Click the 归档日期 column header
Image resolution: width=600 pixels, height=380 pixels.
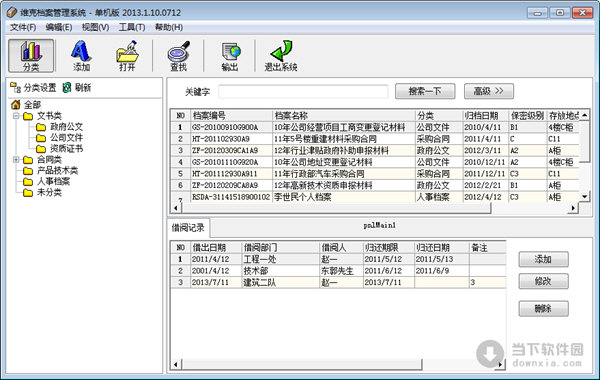point(485,116)
